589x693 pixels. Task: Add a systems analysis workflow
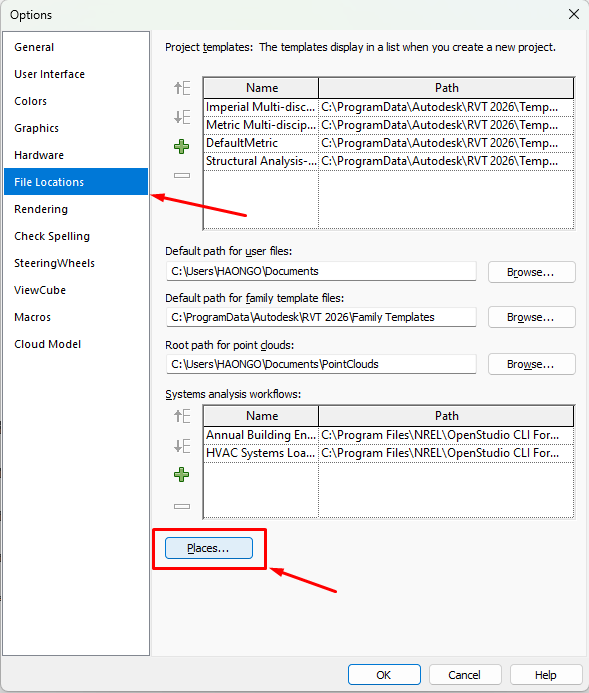182,475
